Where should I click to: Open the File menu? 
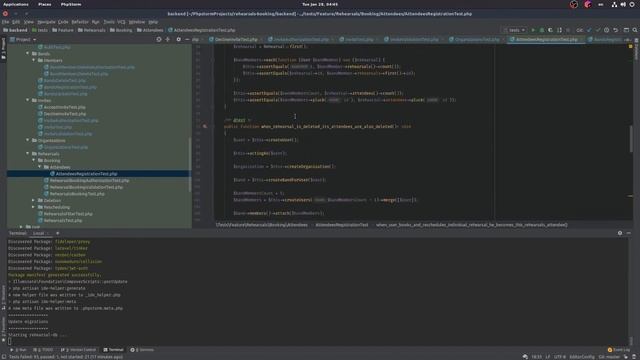pyautogui.click(x=5, y=22)
